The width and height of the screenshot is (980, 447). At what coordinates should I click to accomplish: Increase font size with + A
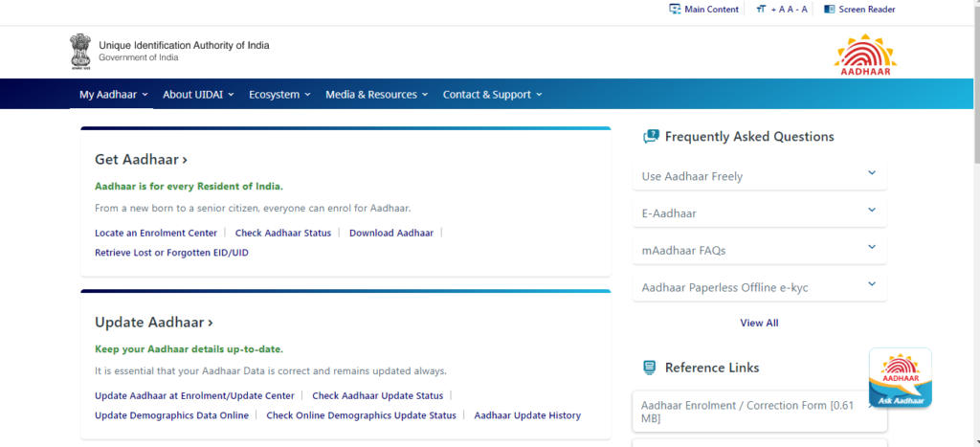coord(777,10)
